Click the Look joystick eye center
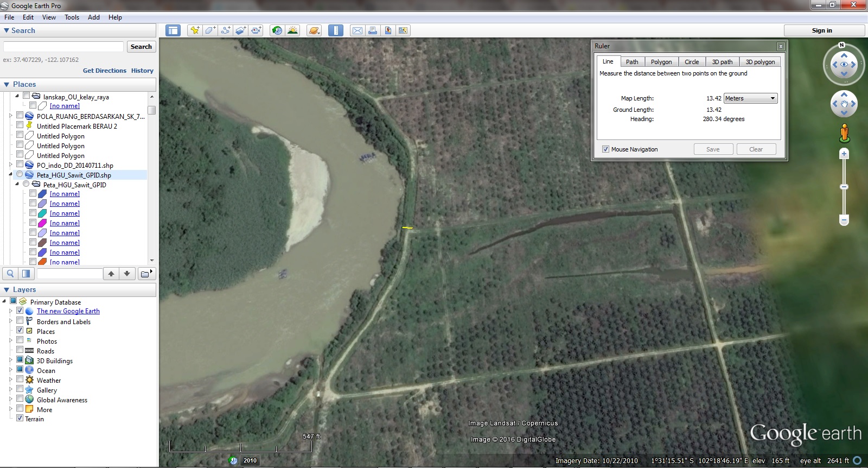Screen dimensions: 868x468 tap(844, 65)
